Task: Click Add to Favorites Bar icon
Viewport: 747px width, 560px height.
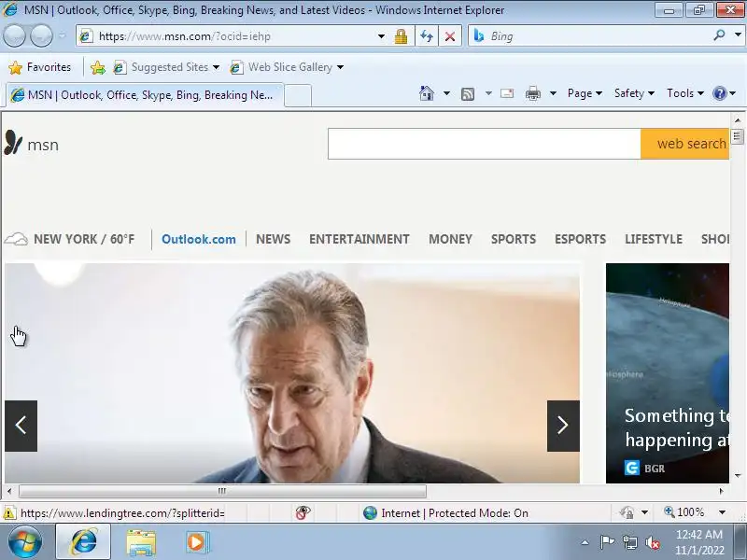Action: click(98, 67)
